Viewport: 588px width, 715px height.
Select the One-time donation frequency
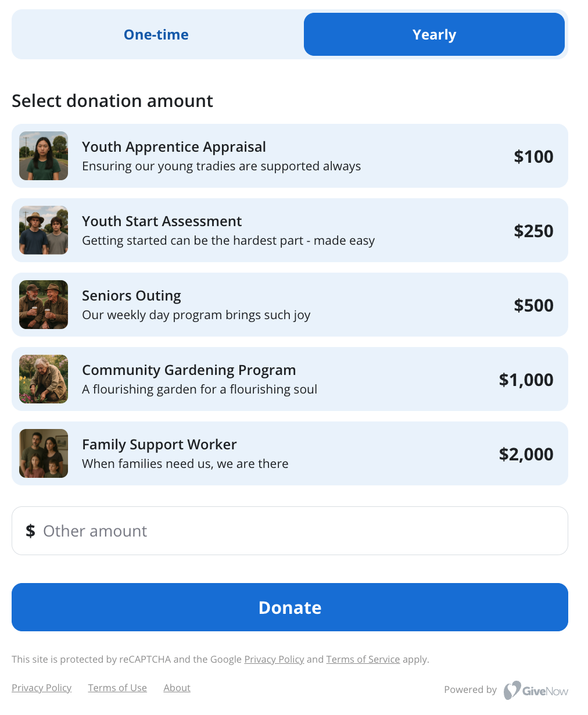[156, 34]
